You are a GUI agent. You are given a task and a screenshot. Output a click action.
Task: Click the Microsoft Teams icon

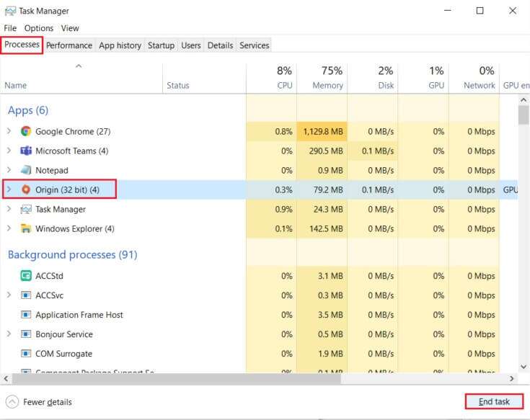(x=26, y=151)
